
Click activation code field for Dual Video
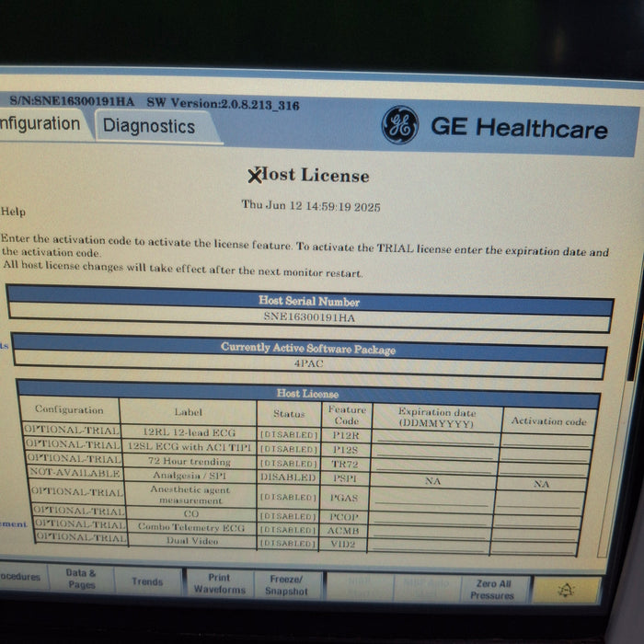(535, 547)
